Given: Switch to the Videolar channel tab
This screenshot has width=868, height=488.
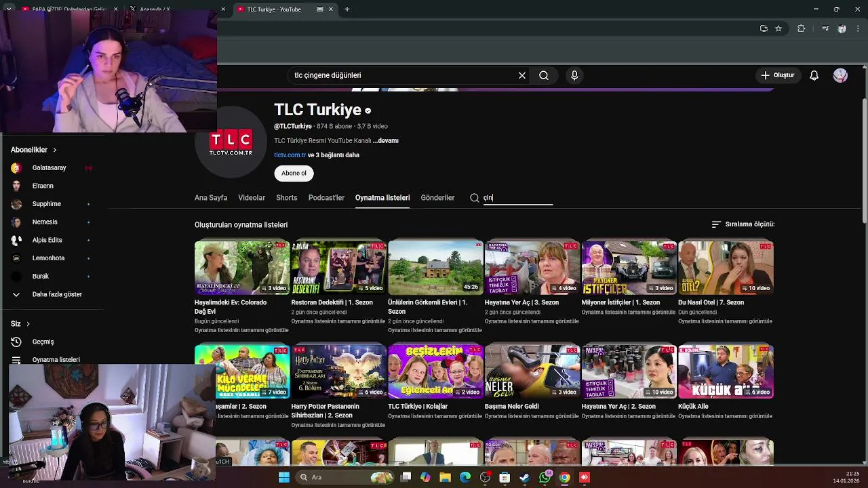Looking at the screenshot, I should point(252,198).
